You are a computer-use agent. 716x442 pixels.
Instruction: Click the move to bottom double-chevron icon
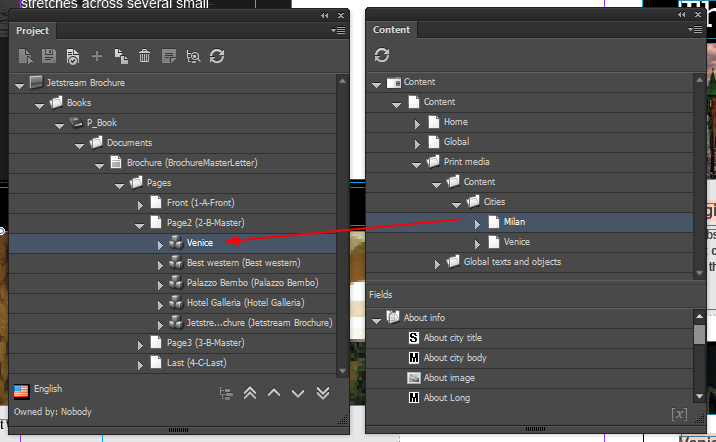[x=322, y=393]
